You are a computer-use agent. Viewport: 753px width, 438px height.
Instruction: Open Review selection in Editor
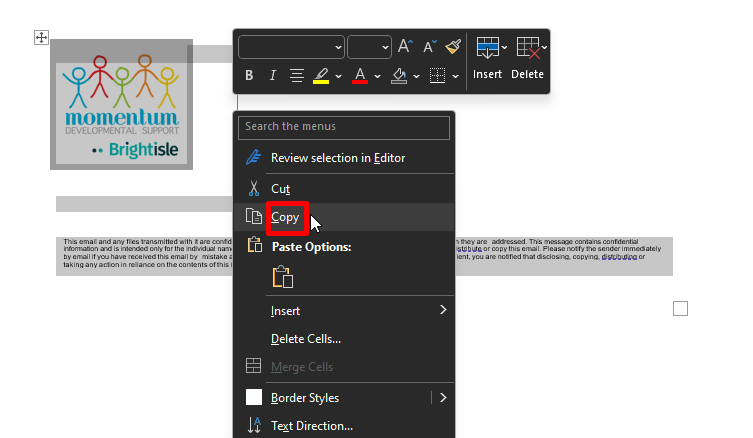(337, 157)
